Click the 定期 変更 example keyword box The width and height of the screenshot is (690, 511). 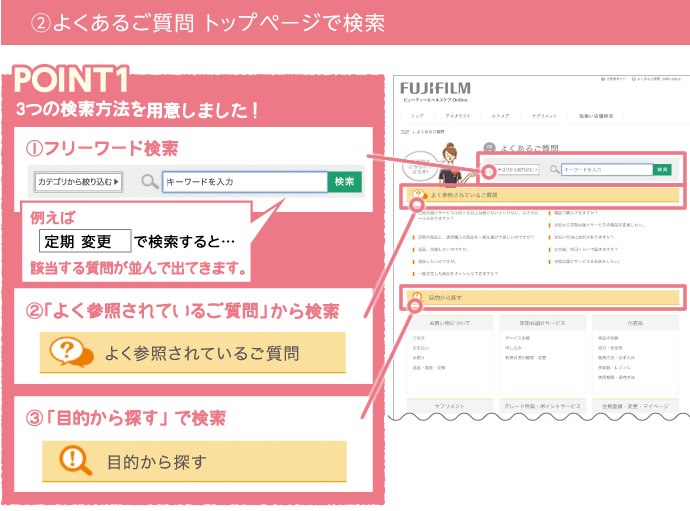(86, 241)
